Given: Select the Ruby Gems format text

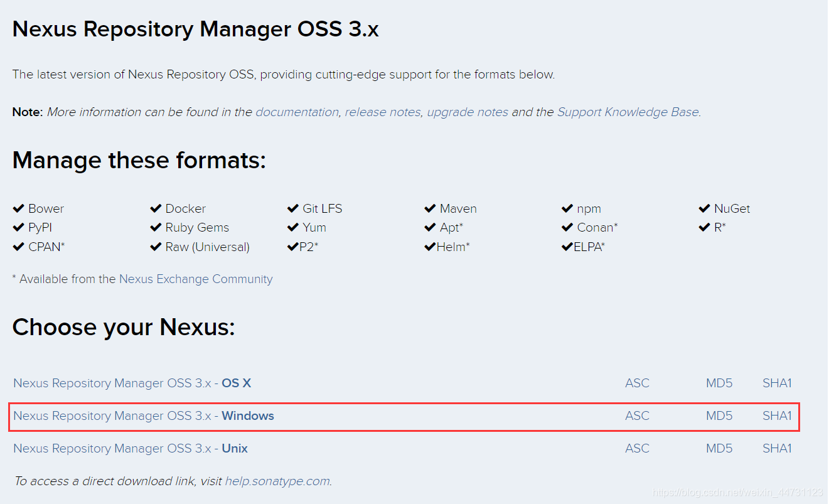Looking at the screenshot, I should [197, 227].
